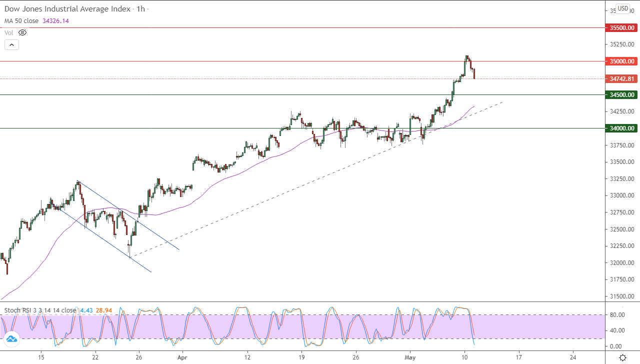Select the MA 50 close legend
This screenshot has width=640, height=364.
pyautogui.click(x=22, y=21)
